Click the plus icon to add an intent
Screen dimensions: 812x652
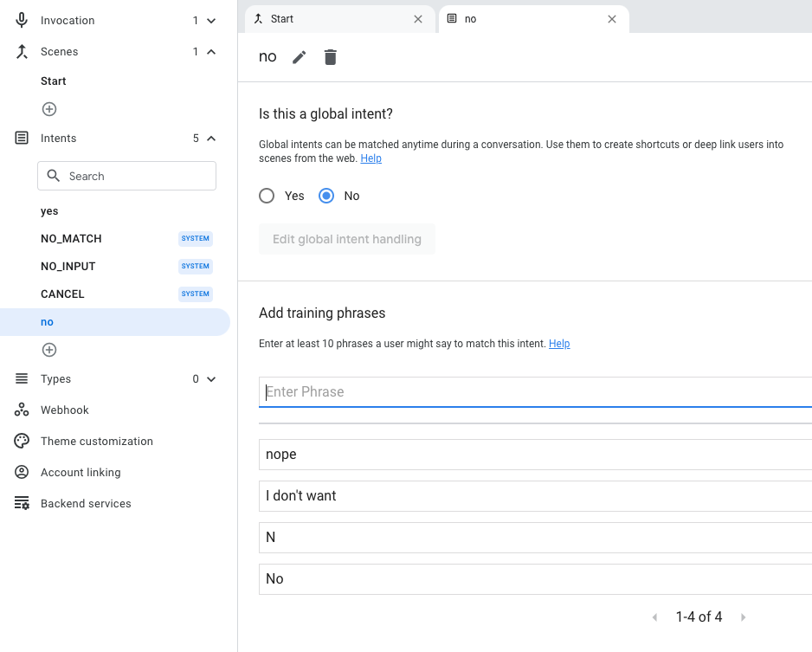coord(49,350)
